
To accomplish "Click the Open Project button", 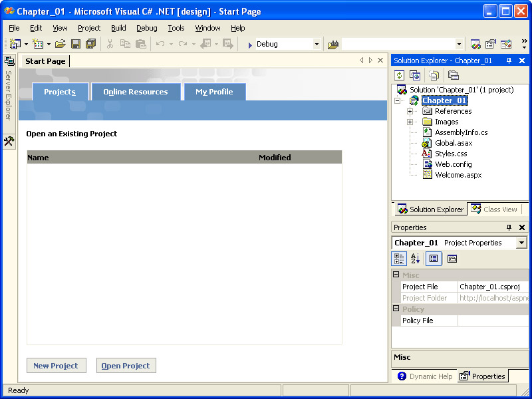I will pos(126,366).
